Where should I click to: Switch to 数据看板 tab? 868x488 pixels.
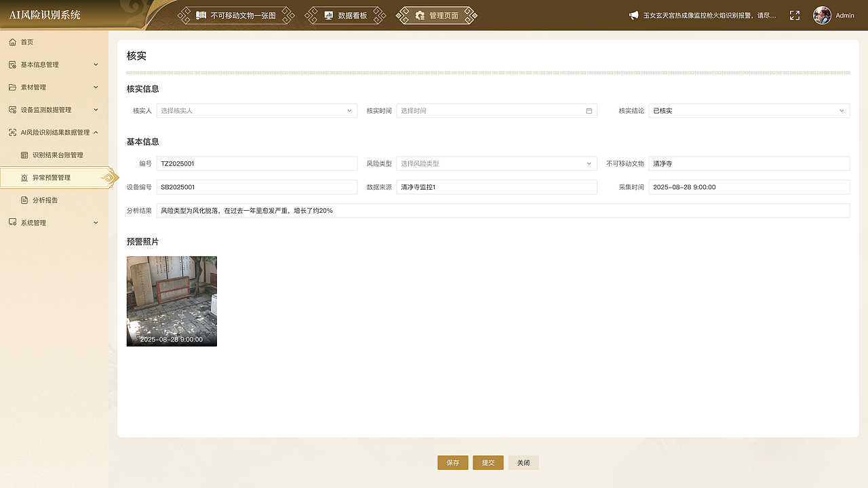coord(345,15)
